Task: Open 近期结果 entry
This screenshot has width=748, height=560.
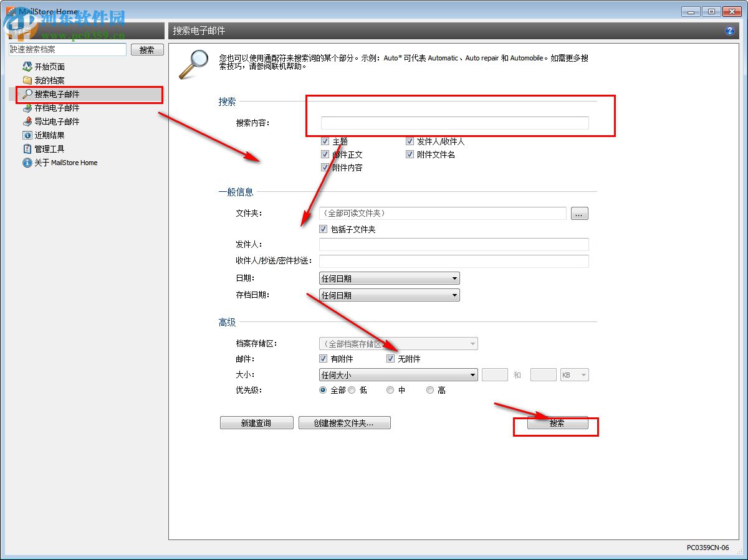Action: (x=50, y=135)
